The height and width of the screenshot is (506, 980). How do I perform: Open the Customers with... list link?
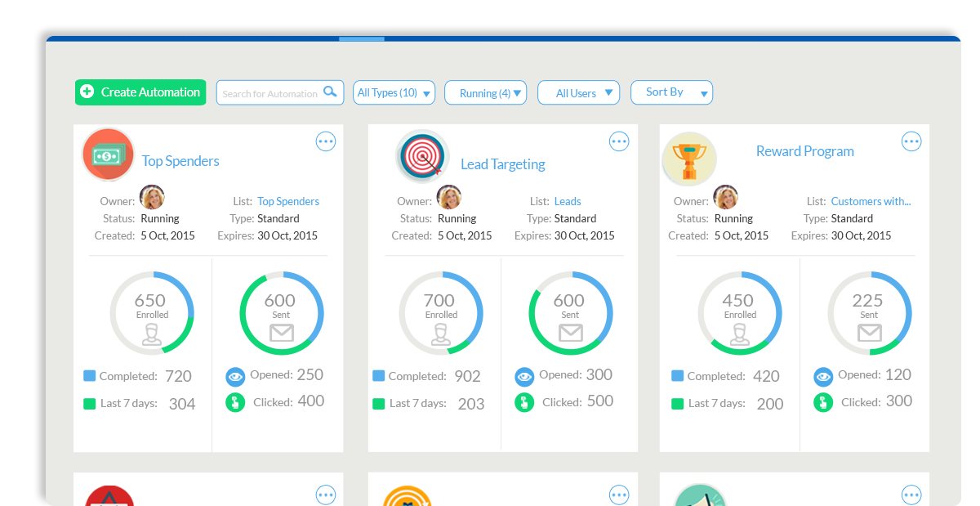coord(871,201)
